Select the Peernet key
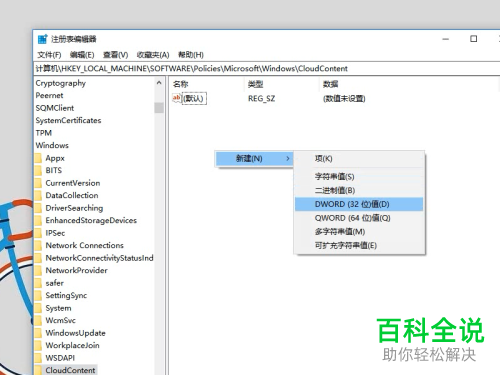This screenshot has width=500, height=375. pyautogui.click(x=49, y=95)
